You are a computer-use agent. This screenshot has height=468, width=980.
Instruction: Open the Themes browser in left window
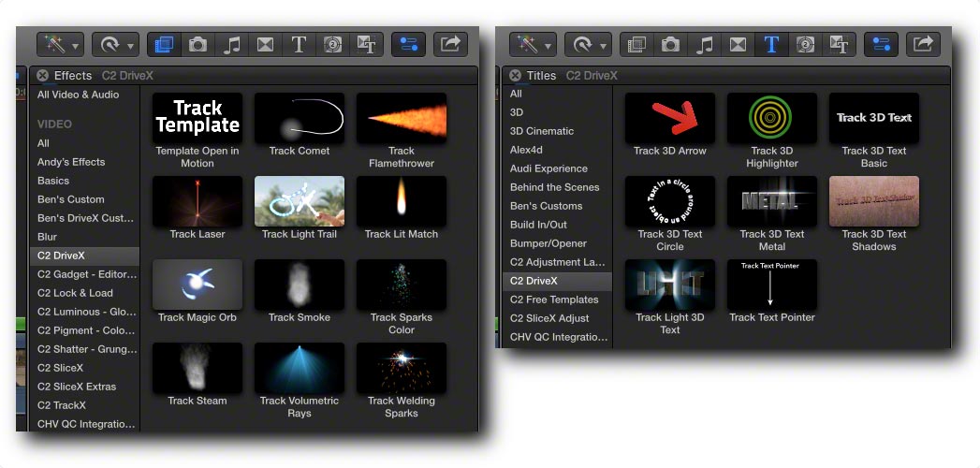point(366,44)
